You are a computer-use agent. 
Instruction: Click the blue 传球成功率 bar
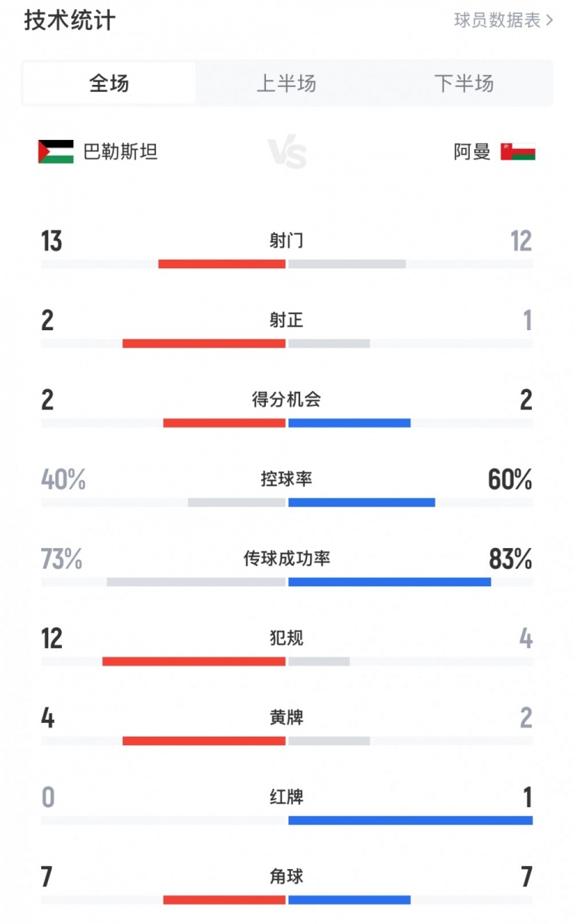(x=390, y=582)
